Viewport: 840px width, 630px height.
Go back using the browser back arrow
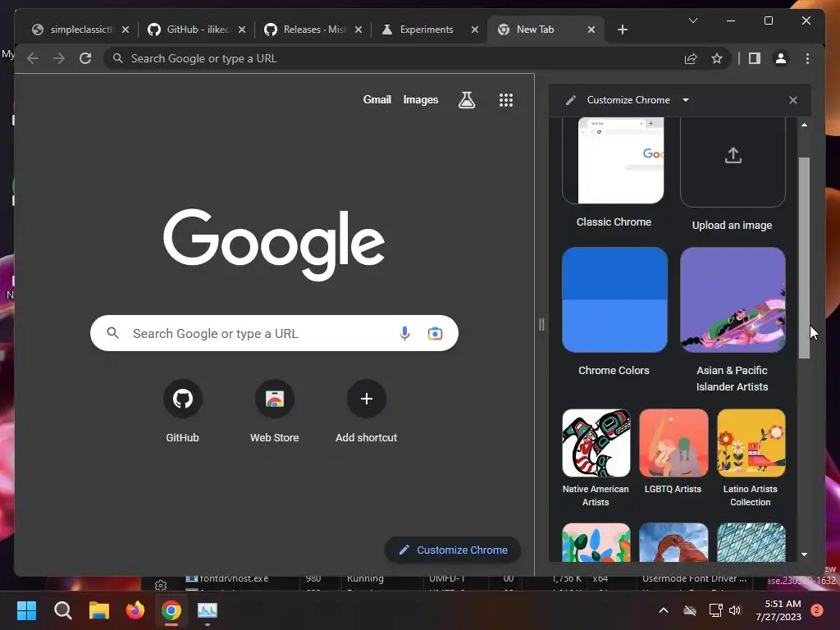pos(33,58)
